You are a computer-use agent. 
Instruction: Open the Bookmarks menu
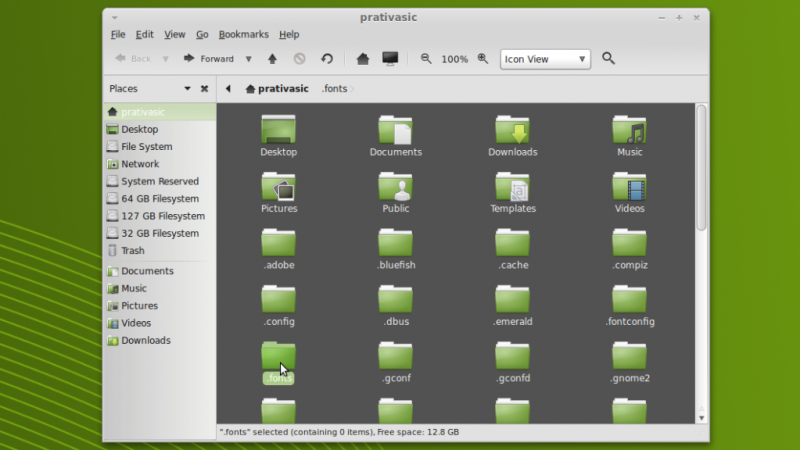243,34
